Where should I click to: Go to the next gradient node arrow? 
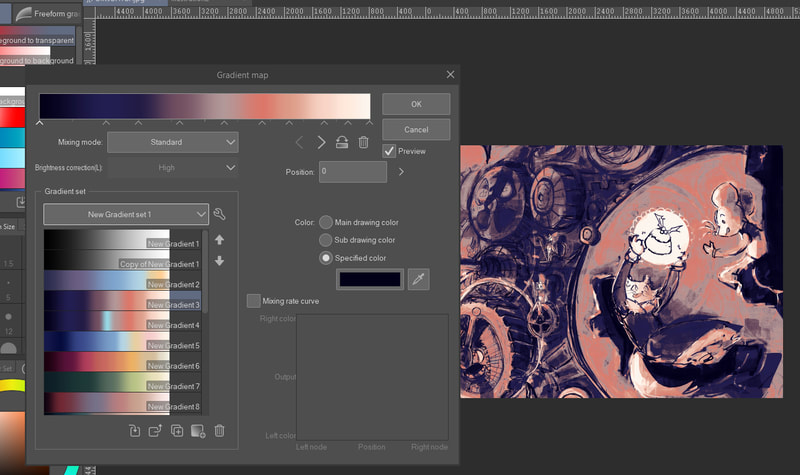pyautogui.click(x=321, y=142)
